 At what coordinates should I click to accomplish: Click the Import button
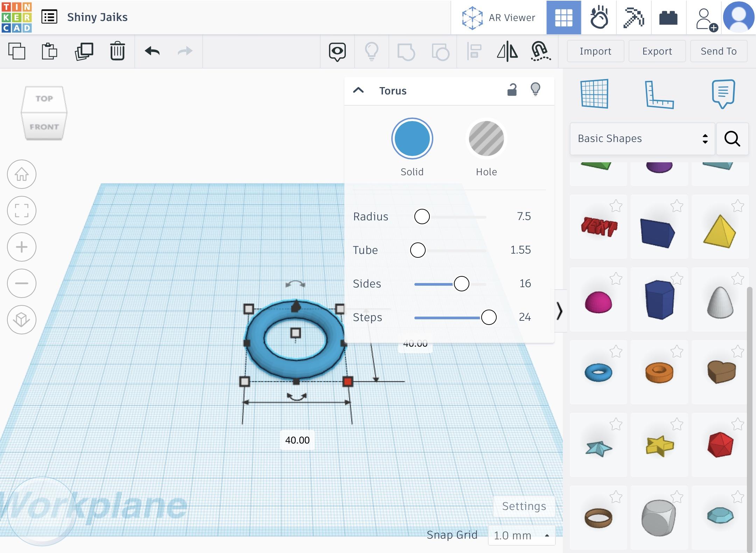click(595, 51)
